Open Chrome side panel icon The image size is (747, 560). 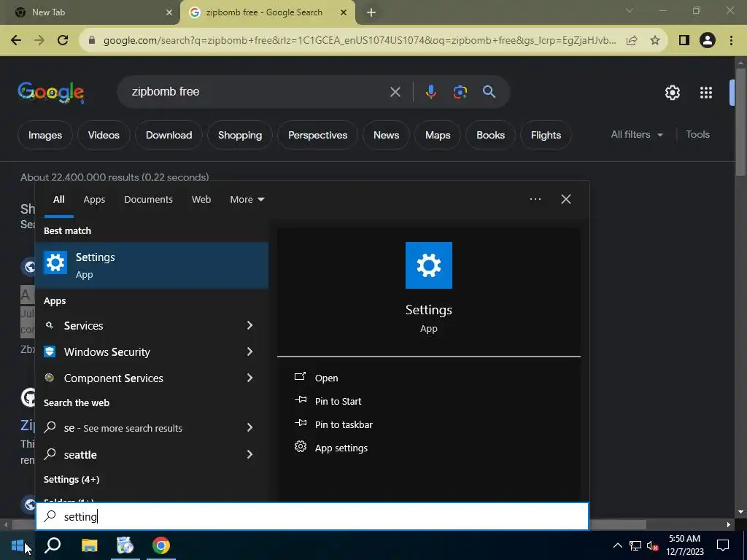point(684,41)
